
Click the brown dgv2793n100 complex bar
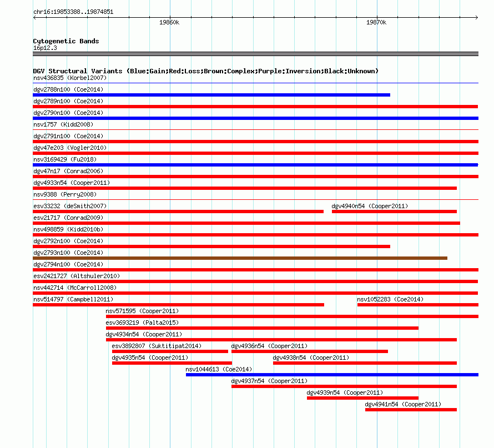click(x=240, y=258)
